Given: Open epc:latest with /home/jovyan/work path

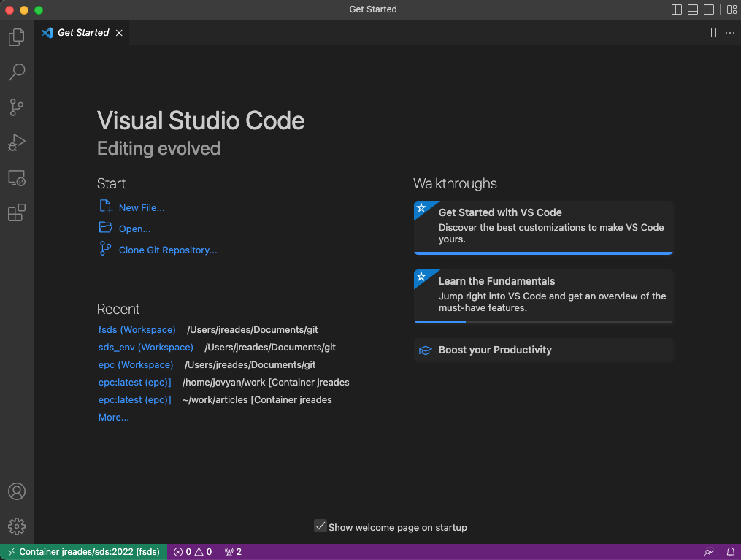Looking at the screenshot, I should coord(134,382).
